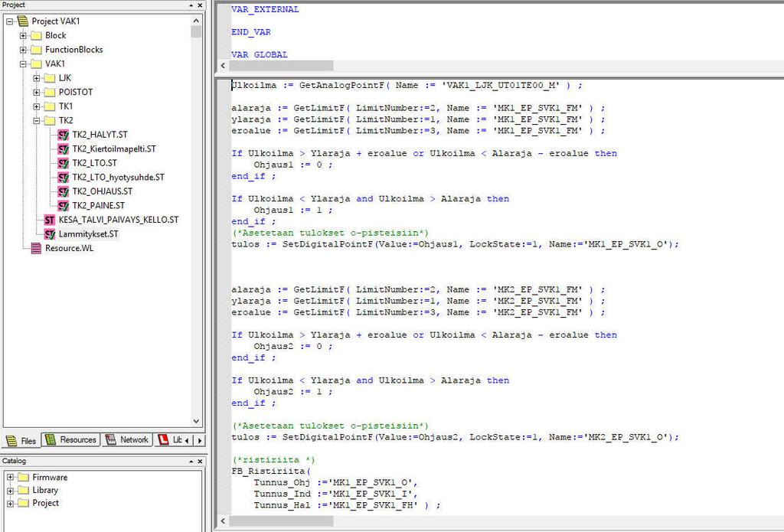The height and width of the screenshot is (532, 784).
Task: Click the VAR_EXTERNAL keyword line
Action: click(265, 9)
